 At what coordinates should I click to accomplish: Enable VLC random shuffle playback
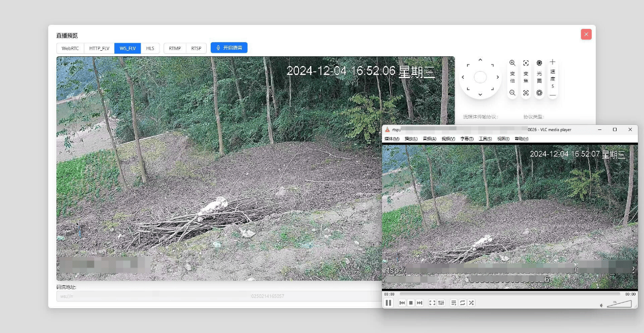471,303
